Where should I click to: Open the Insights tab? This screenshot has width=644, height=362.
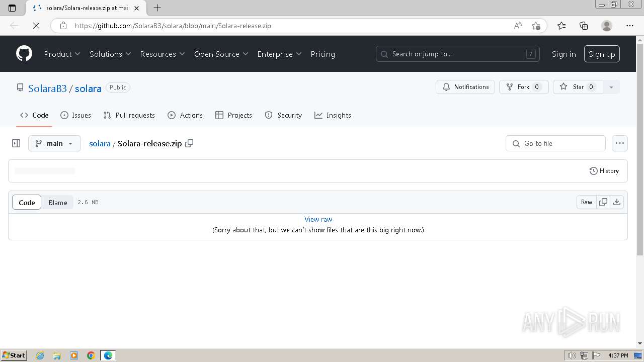point(333,115)
